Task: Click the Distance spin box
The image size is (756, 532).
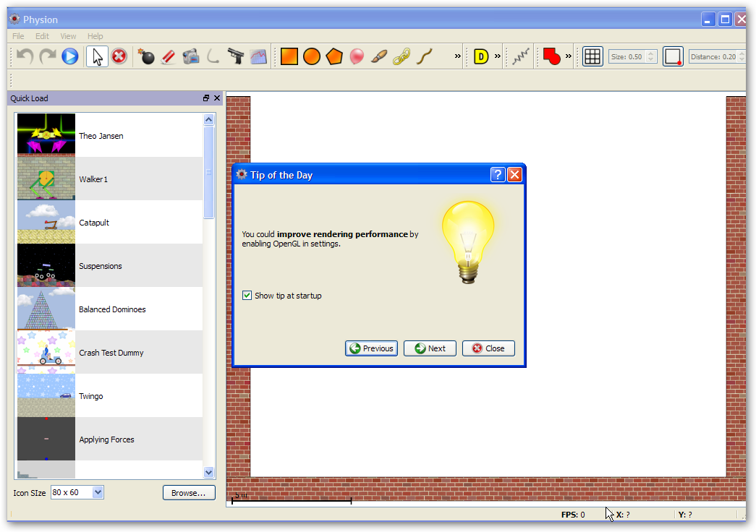Action: point(717,56)
